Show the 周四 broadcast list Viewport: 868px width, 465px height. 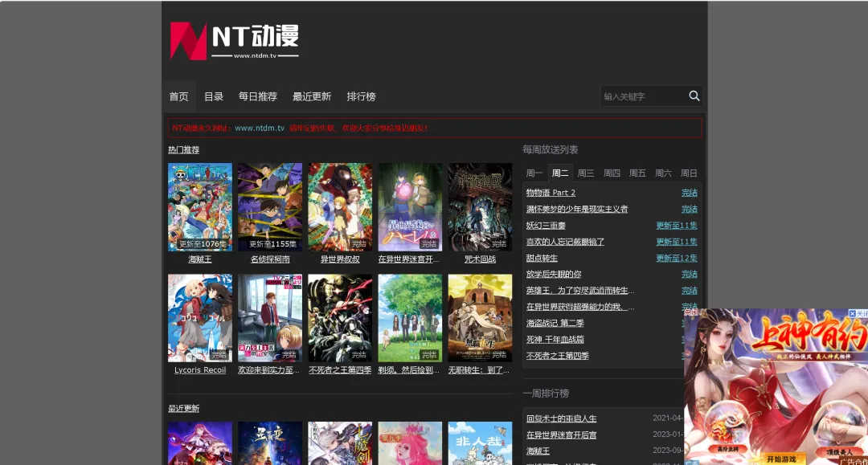[612, 173]
